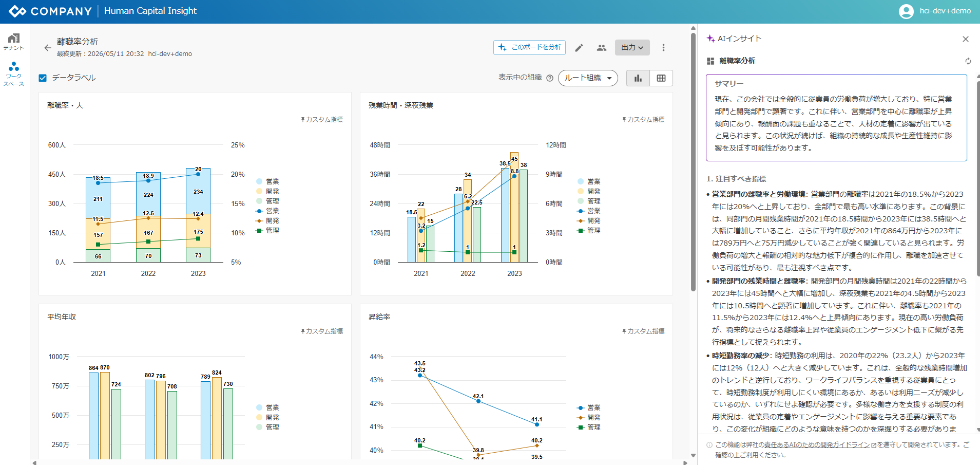980x465 pixels.
Task: Open the user account avatar icon
Action: click(906, 11)
